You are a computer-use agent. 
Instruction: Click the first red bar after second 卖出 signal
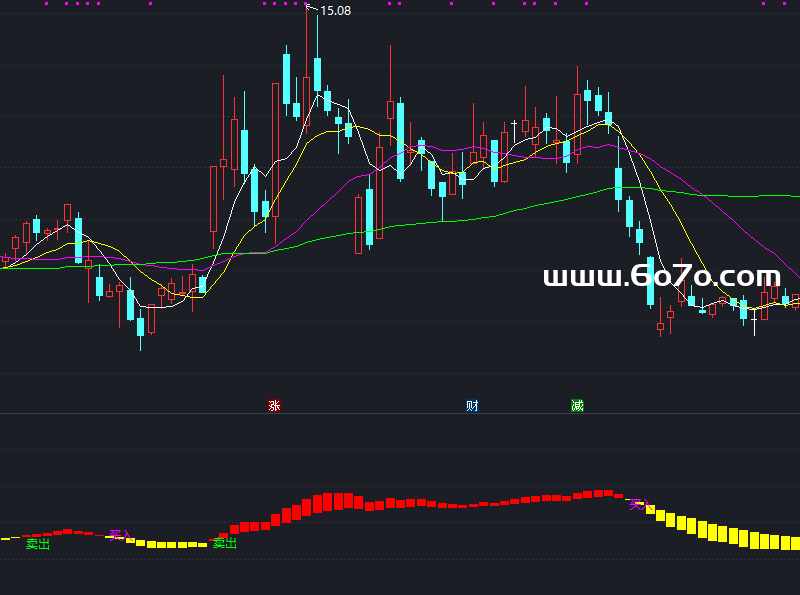point(235,527)
